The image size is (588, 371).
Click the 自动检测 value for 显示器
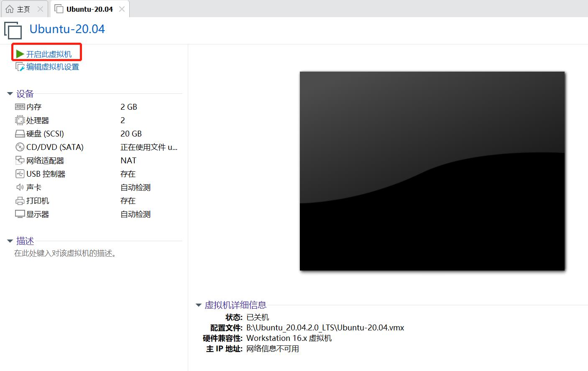click(x=135, y=214)
